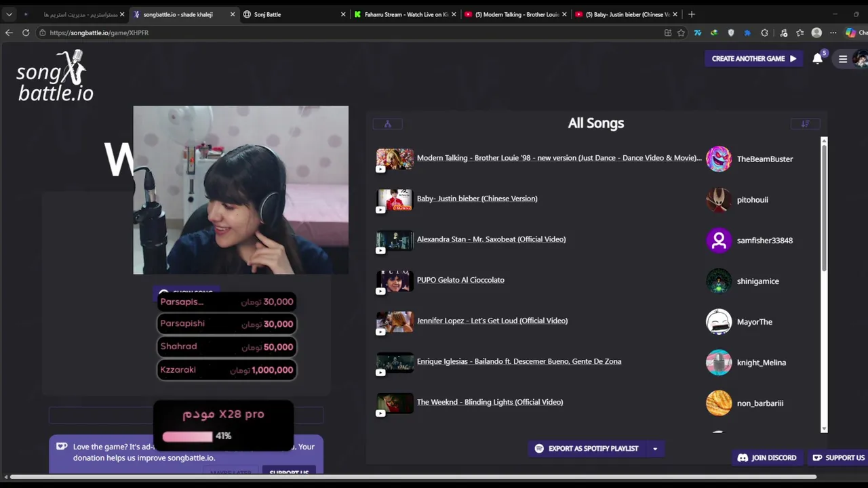Open the browser extensions puzzle icon
Screen dimensions: 868x488
pyautogui.click(x=764, y=33)
